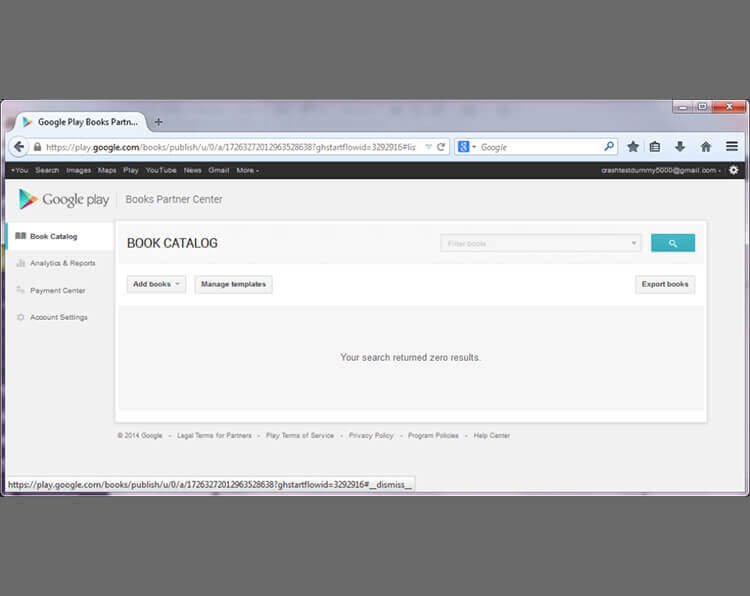
Task: Open Account Settings in the sidebar
Action: point(59,317)
